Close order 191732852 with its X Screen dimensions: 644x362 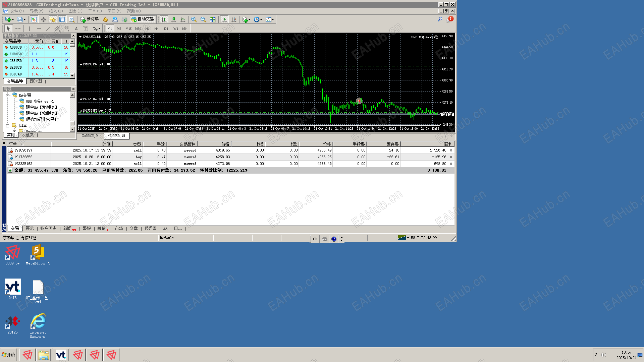451,157
